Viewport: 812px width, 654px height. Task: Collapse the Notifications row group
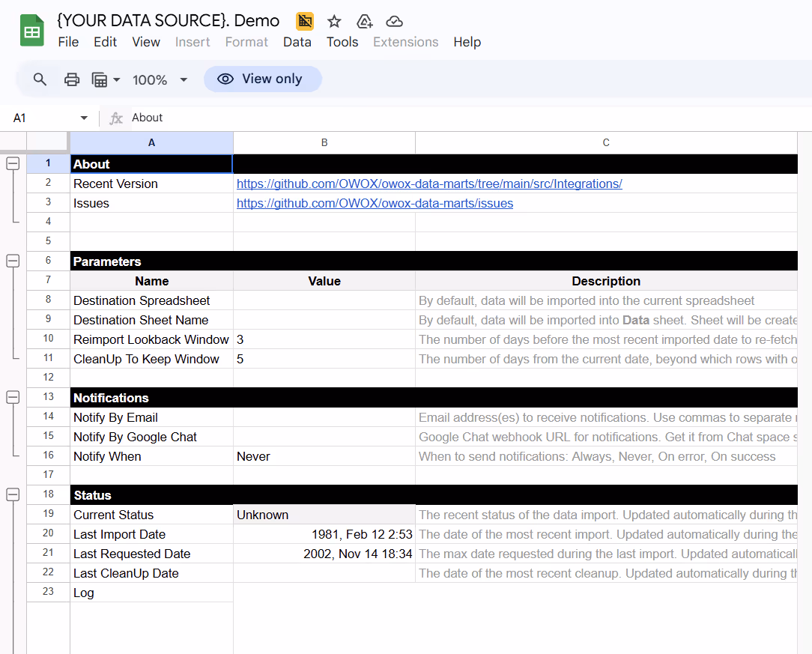point(13,397)
